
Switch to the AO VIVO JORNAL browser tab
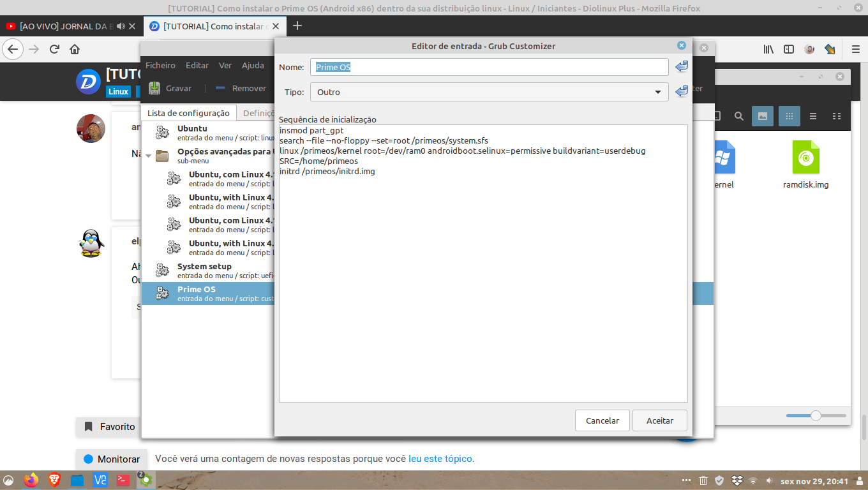(x=66, y=26)
